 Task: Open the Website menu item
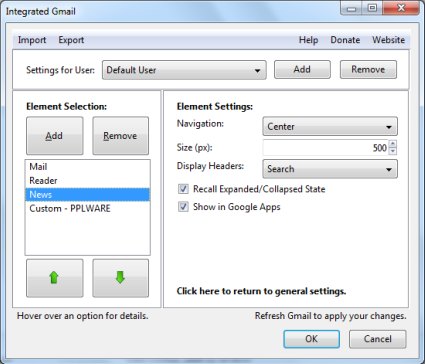pyautogui.click(x=388, y=40)
